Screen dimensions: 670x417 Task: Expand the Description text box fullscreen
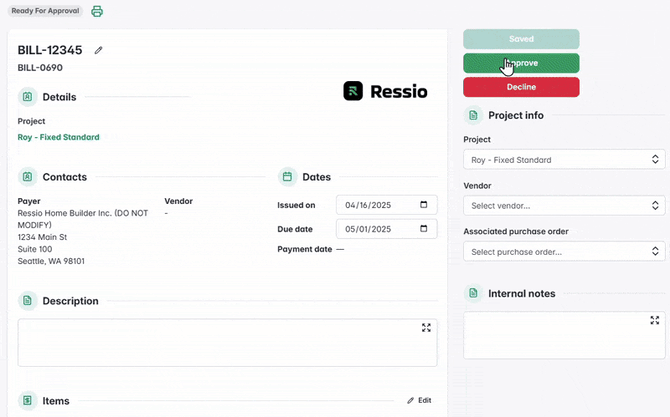click(x=426, y=328)
